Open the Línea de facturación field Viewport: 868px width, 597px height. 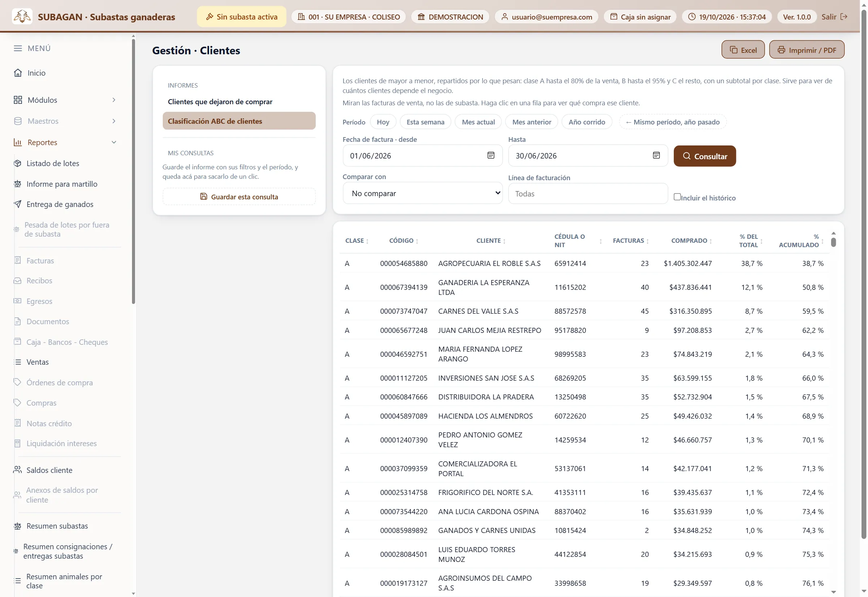coord(588,194)
